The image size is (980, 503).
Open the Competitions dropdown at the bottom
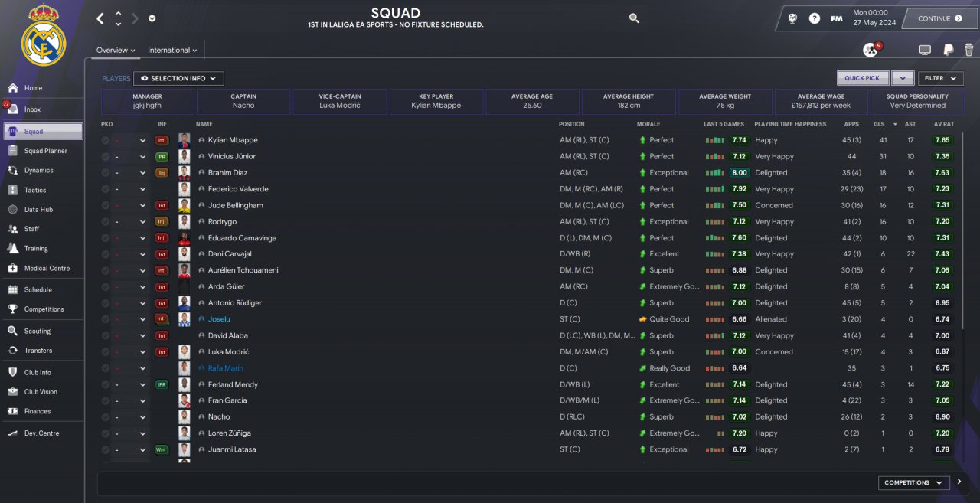(x=914, y=482)
